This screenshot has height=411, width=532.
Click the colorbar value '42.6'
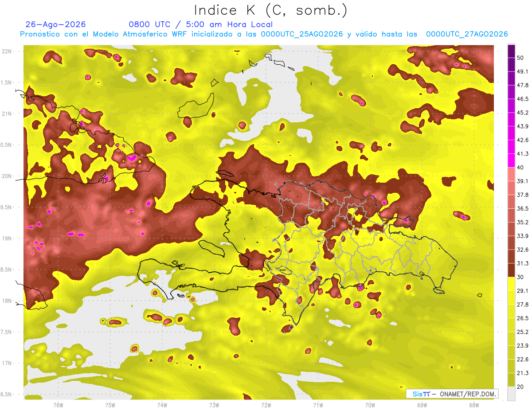(523, 140)
